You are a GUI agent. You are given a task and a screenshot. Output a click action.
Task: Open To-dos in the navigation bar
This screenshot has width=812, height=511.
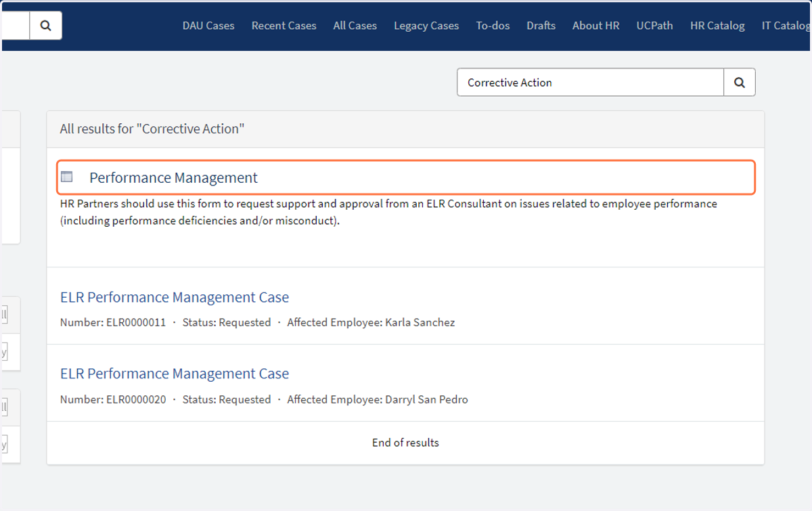tap(493, 26)
